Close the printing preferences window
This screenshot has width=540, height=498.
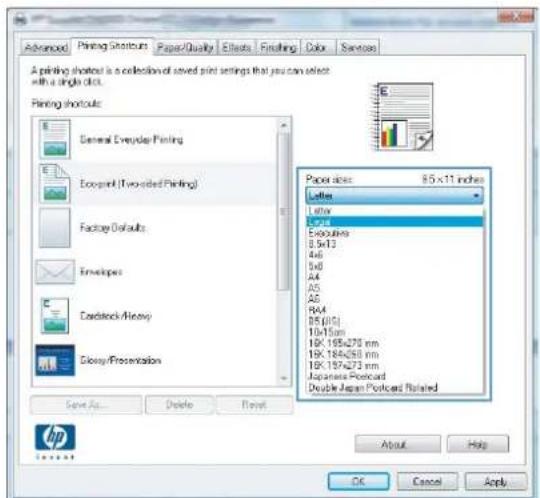pos(516,16)
